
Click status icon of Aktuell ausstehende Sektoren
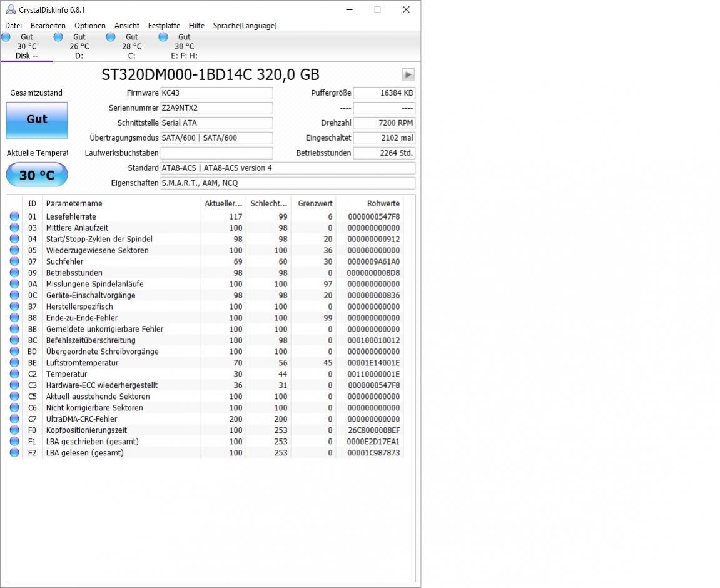(x=14, y=396)
